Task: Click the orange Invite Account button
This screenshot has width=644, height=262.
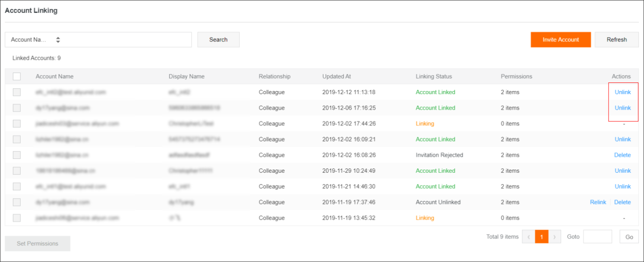Action: (x=561, y=40)
